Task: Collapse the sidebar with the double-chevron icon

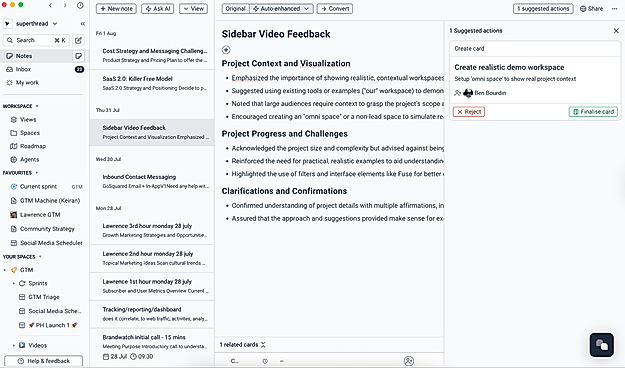Action: [x=83, y=24]
